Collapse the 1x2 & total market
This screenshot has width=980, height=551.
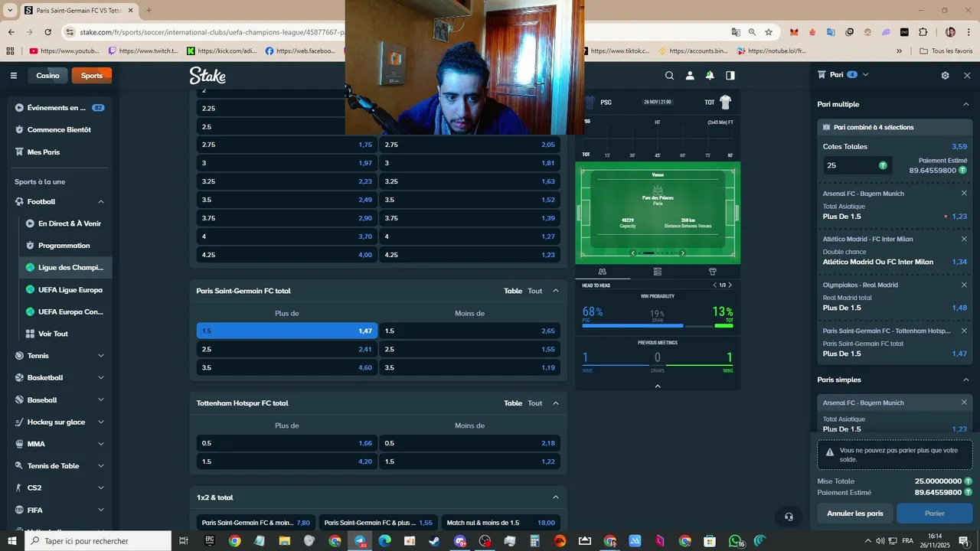click(556, 497)
